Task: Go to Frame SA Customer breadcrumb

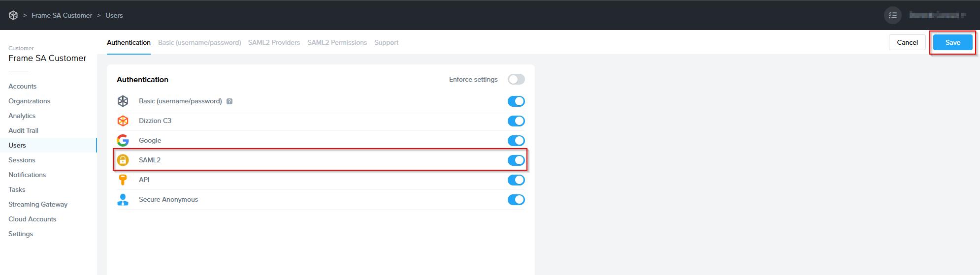Action: [62, 15]
